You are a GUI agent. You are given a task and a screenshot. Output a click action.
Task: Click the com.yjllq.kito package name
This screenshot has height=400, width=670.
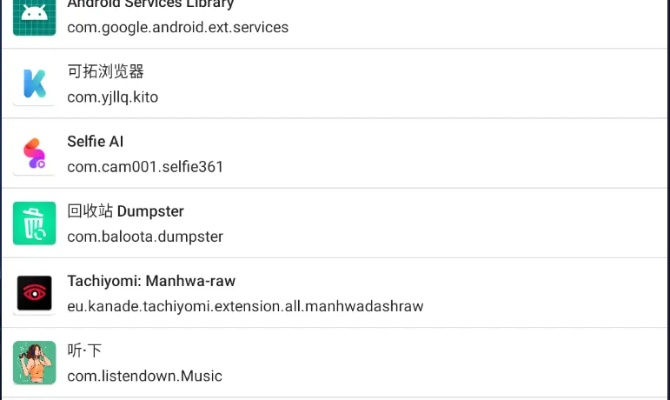[112, 97]
